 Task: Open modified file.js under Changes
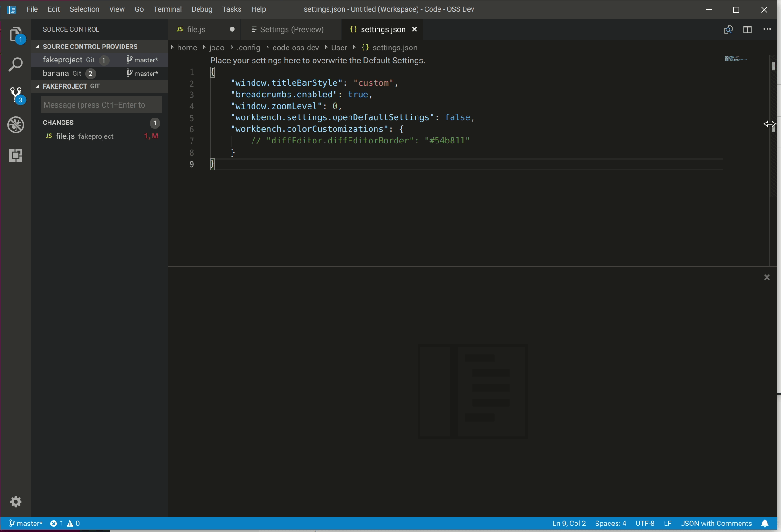pos(65,136)
